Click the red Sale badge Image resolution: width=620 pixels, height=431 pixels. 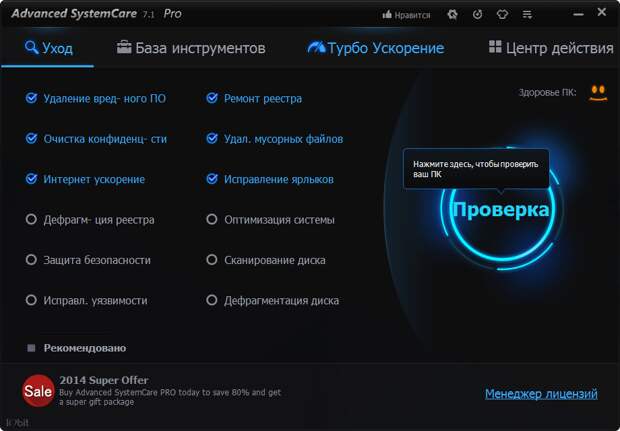(38, 391)
